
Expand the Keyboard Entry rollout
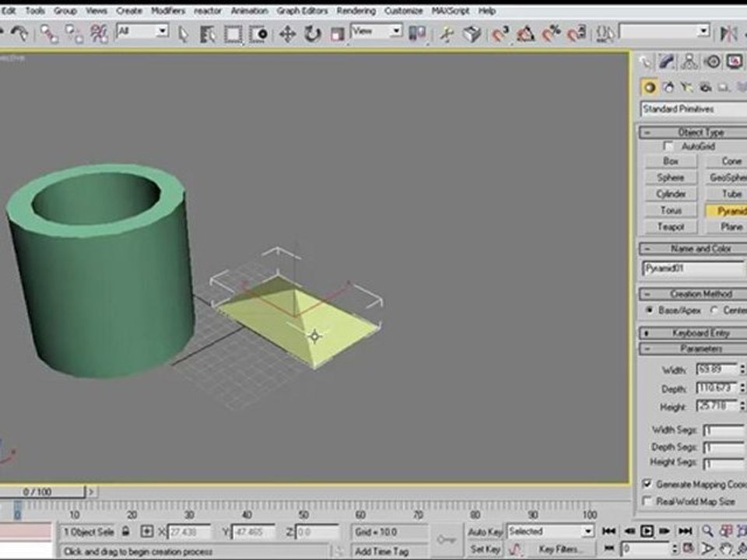point(693,333)
